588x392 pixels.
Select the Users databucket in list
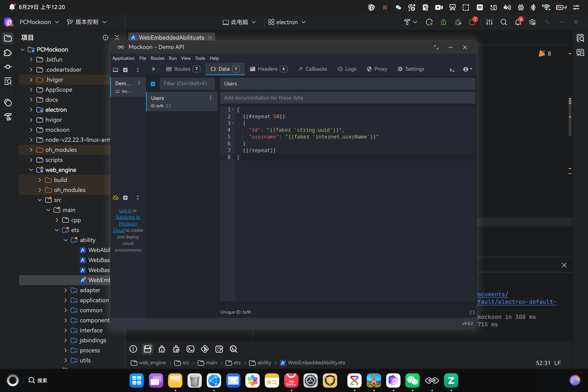[182, 102]
